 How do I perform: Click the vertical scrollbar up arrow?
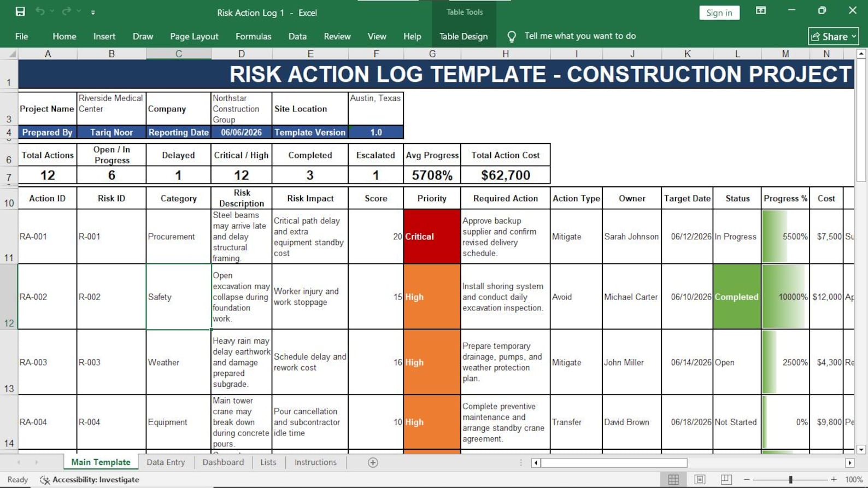click(861, 54)
